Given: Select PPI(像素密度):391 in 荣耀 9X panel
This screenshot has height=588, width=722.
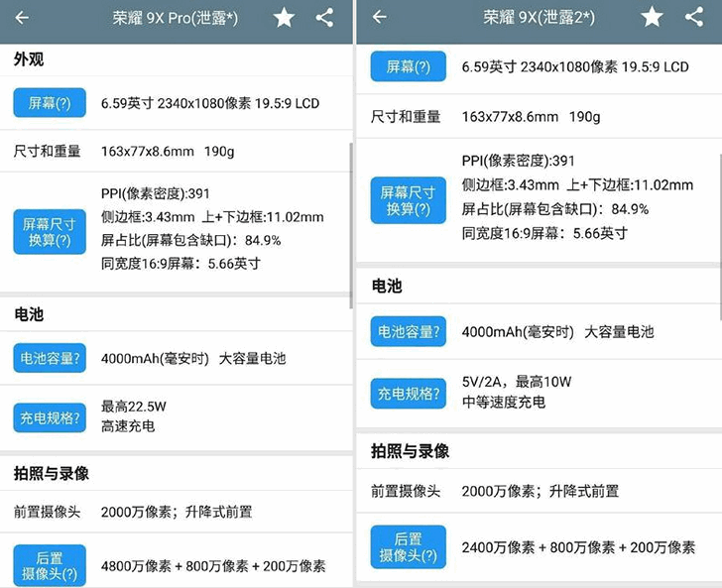Looking at the screenshot, I should (519, 161).
